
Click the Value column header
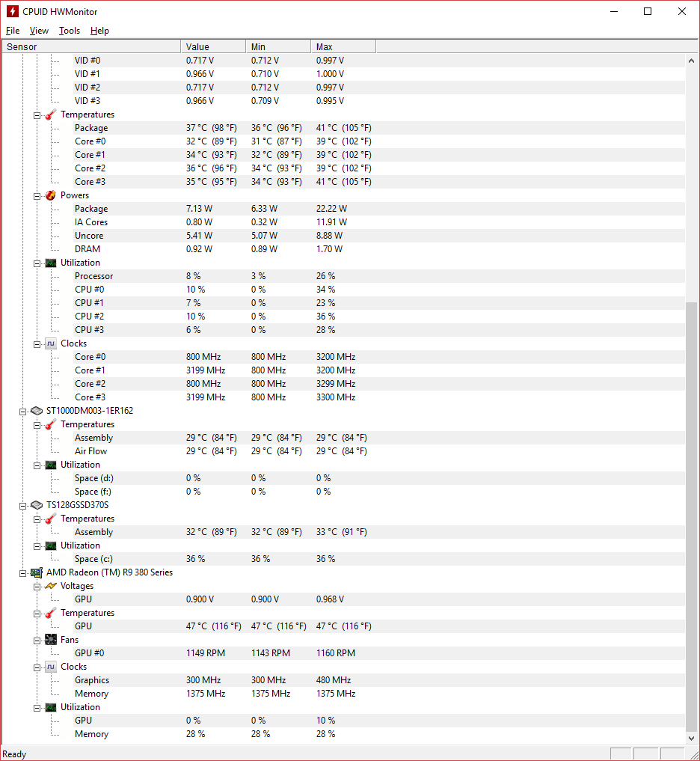(x=213, y=46)
